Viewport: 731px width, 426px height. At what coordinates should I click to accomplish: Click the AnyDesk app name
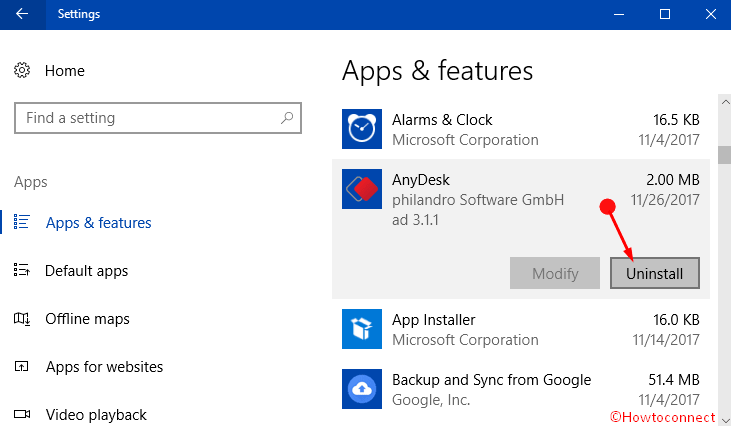tap(421, 180)
